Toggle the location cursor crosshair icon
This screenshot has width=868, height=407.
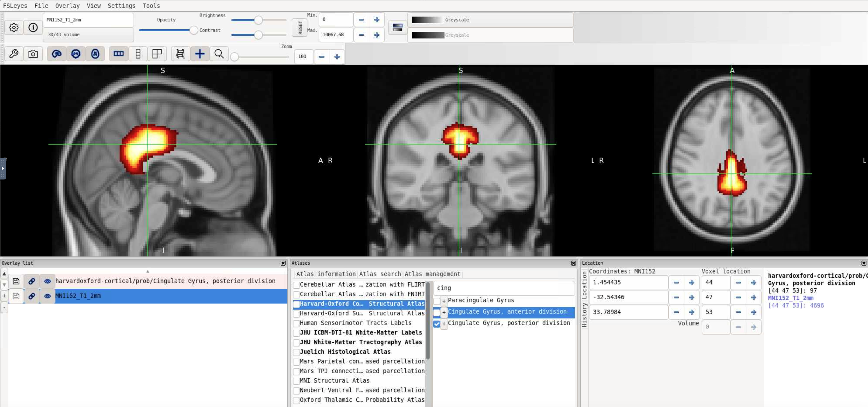[200, 54]
